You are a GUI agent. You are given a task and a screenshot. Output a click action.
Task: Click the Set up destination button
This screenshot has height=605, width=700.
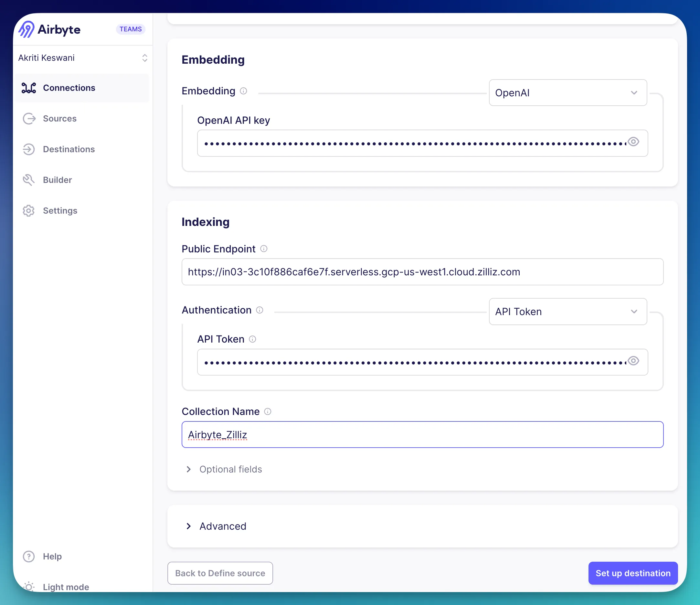click(x=632, y=573)
